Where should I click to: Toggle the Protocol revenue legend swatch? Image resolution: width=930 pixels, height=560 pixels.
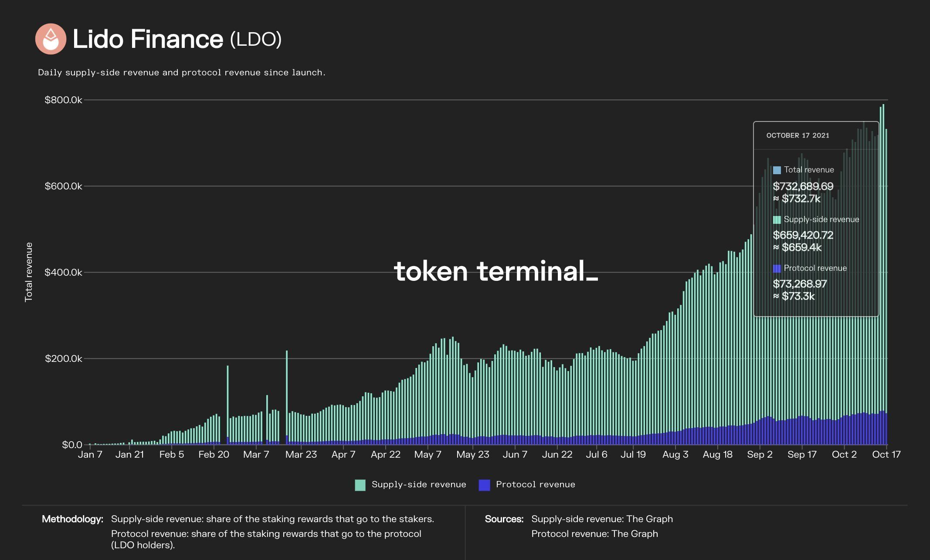click(x=484, y=485)
